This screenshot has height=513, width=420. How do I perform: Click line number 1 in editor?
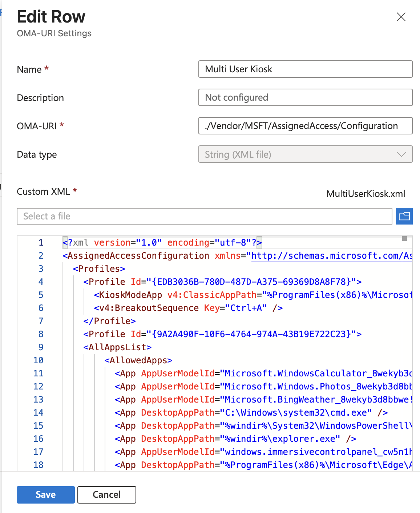[x=41, y=243]
